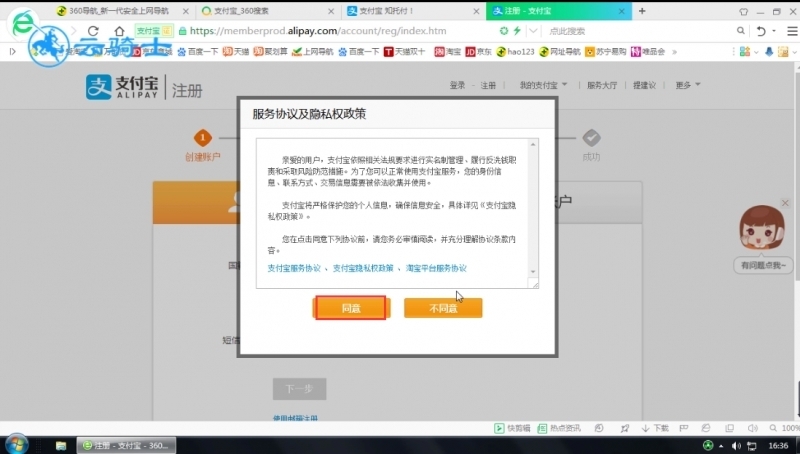Viewport: 800px width, 454px height.
Task: Click the undo restore-closed-tab icon
Action: tap(761, 31)
